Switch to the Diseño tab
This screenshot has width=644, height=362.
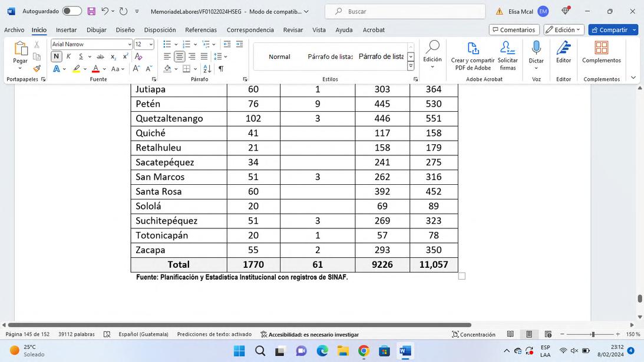coord(125,30)
